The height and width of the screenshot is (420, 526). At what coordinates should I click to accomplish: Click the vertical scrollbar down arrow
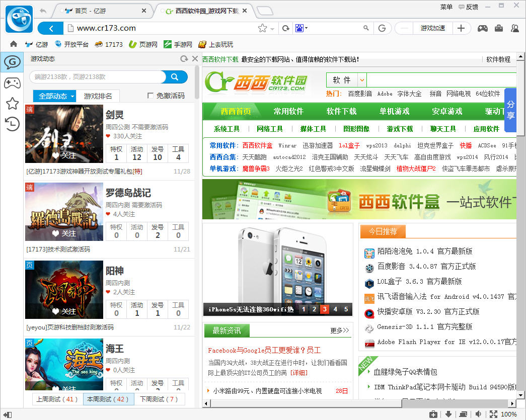click(520, 395)
